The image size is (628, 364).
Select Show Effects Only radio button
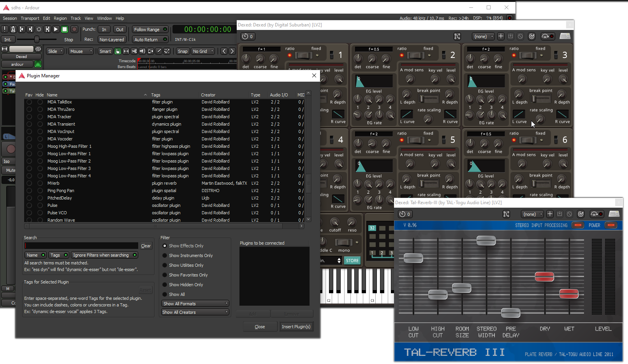click(165, 246)
